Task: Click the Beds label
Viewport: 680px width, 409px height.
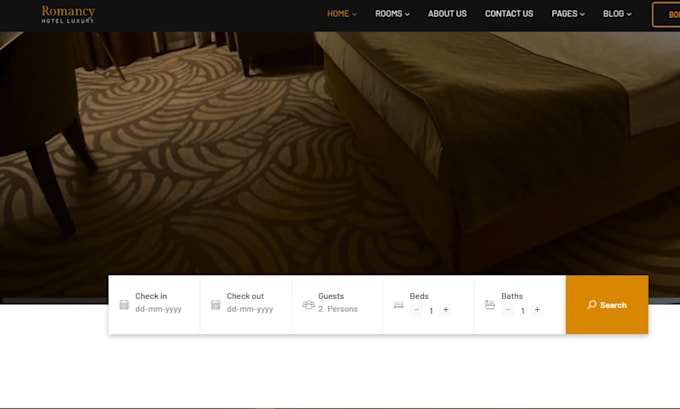Action: (x=419, y=296)
